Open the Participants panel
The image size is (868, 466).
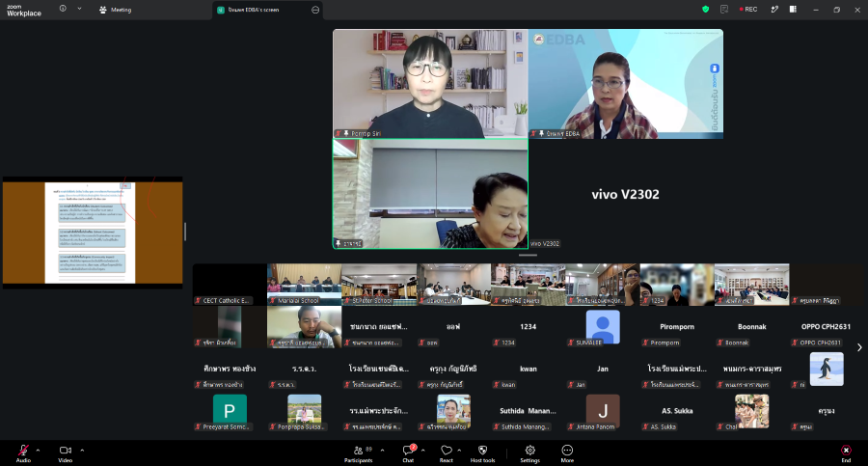[x=358, y=452]
